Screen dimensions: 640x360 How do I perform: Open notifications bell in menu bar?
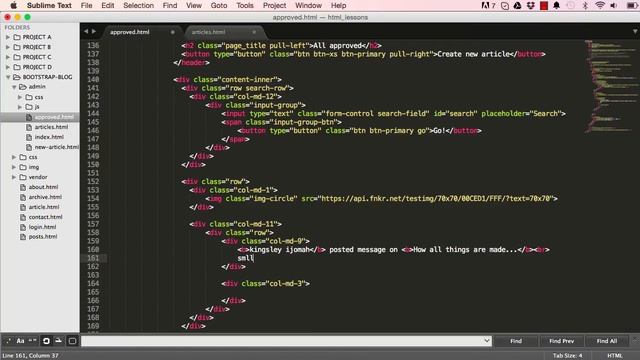(x=556, y=5)
